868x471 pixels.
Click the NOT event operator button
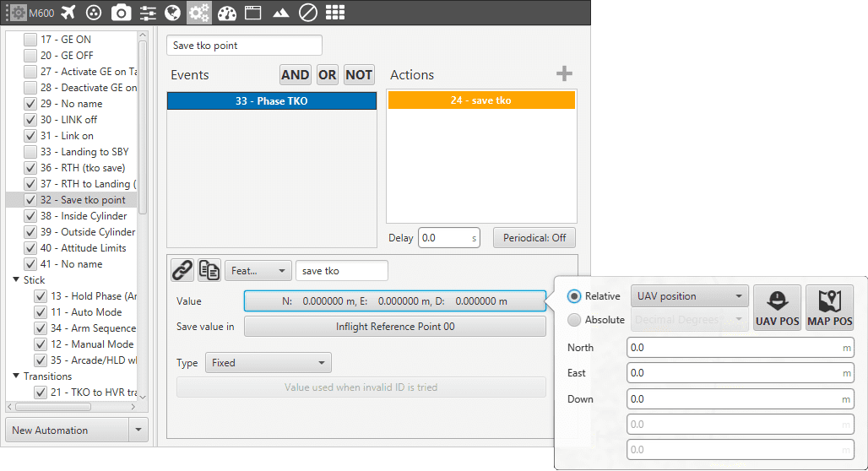pos(359,75)
